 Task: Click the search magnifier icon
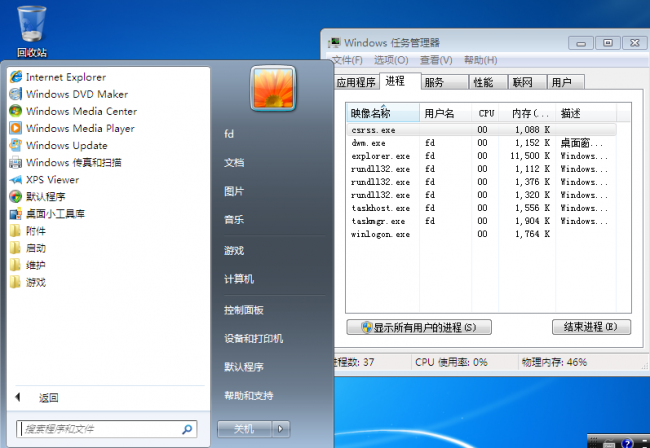click(187, 429)
